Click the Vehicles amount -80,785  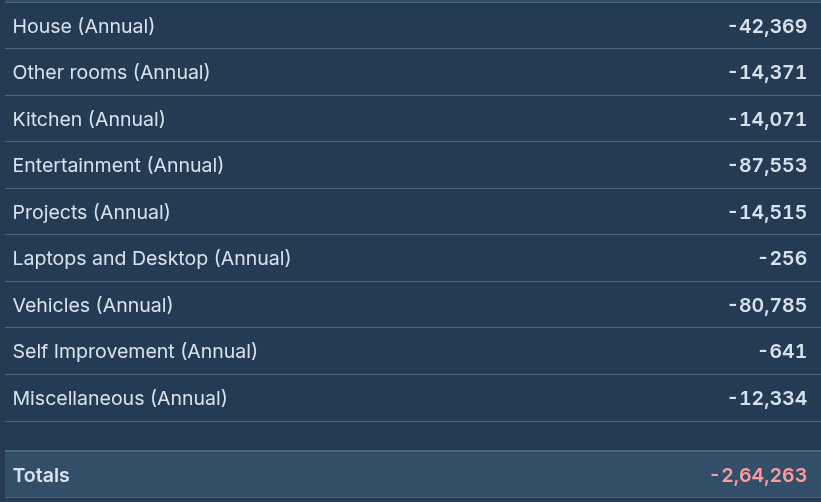(x=767, y=305)
